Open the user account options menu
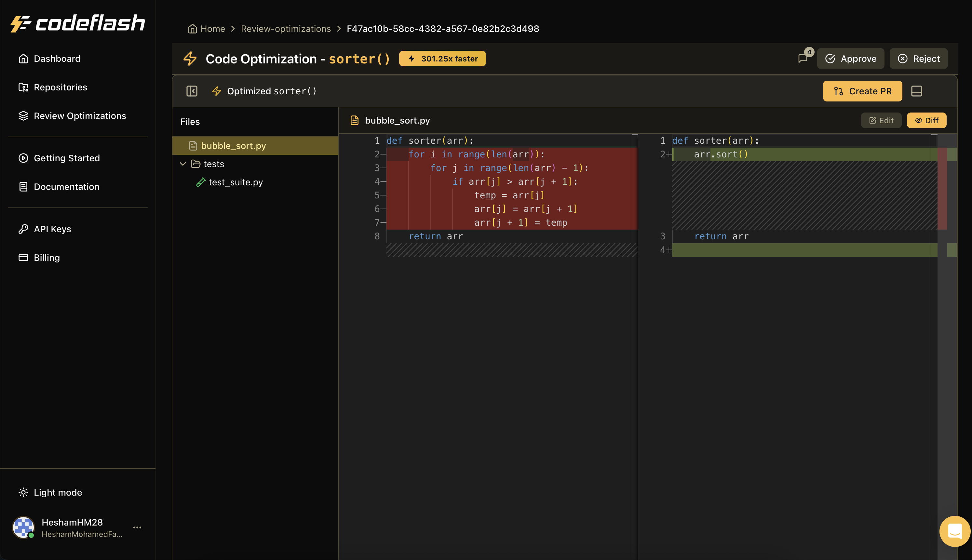 pyautogui.click(x=137, y=527)
